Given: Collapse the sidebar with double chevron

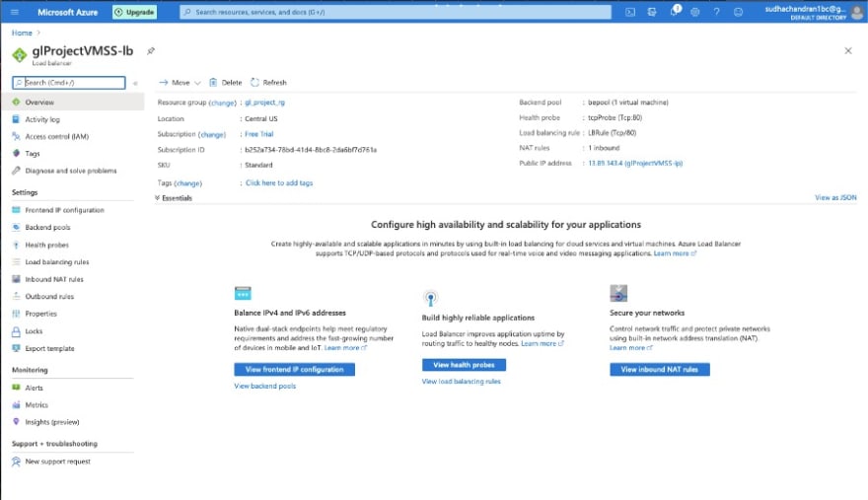Looking at the screenshot, I should coord(135,83).
